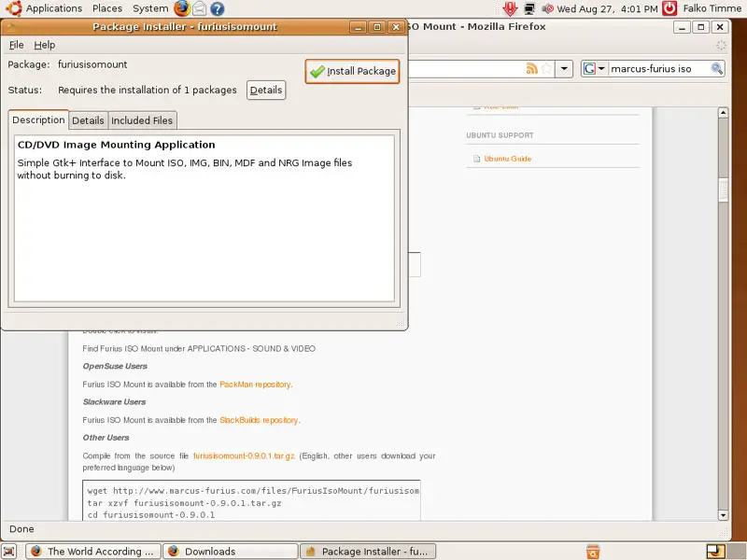Click the 'CD/DVD Image Mounting Application' heading

tap(116, 145)
